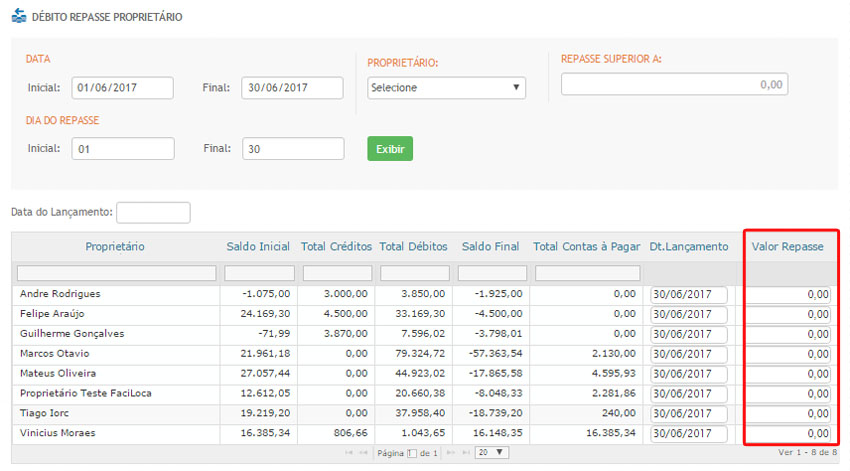The image size is (850, 471).
Task: Click the pager page number box
Action: pyautogui.click(x=411, y=453)
